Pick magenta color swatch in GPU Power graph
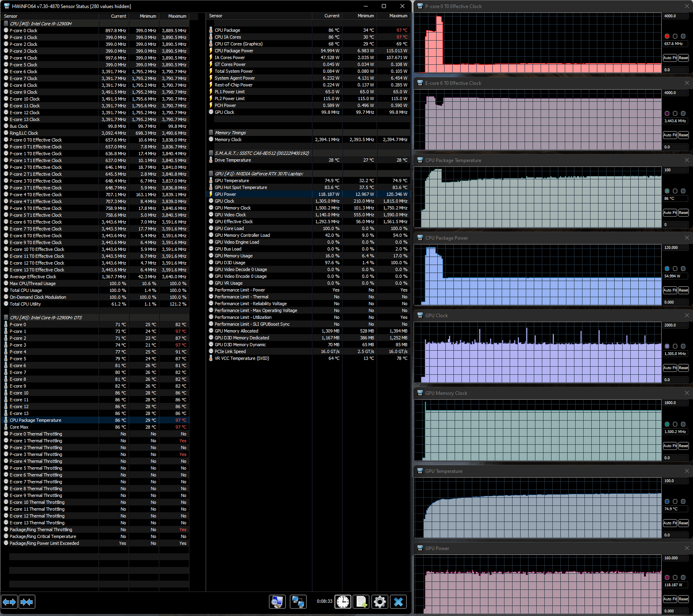693x616 pixels. pyautogui.click(x=667, y=577)
